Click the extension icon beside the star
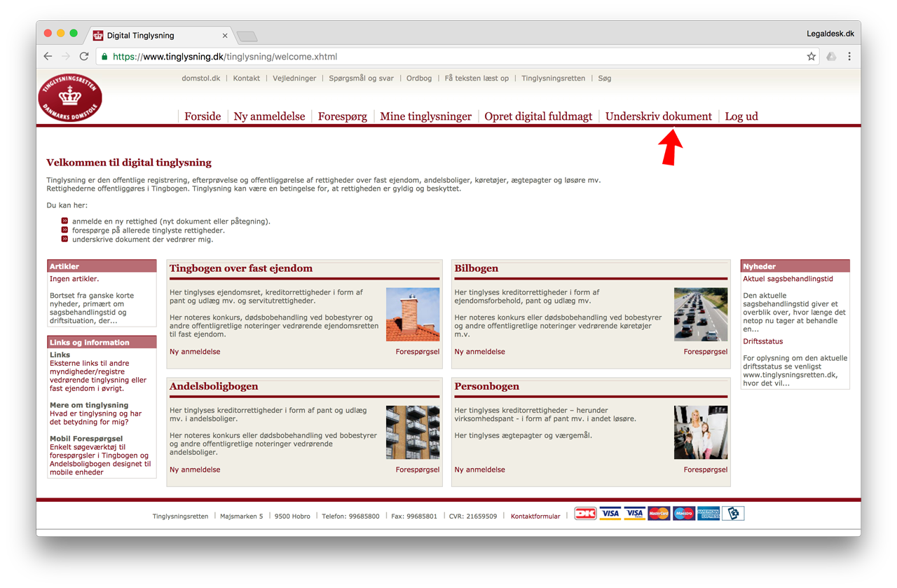 point(831,57)
